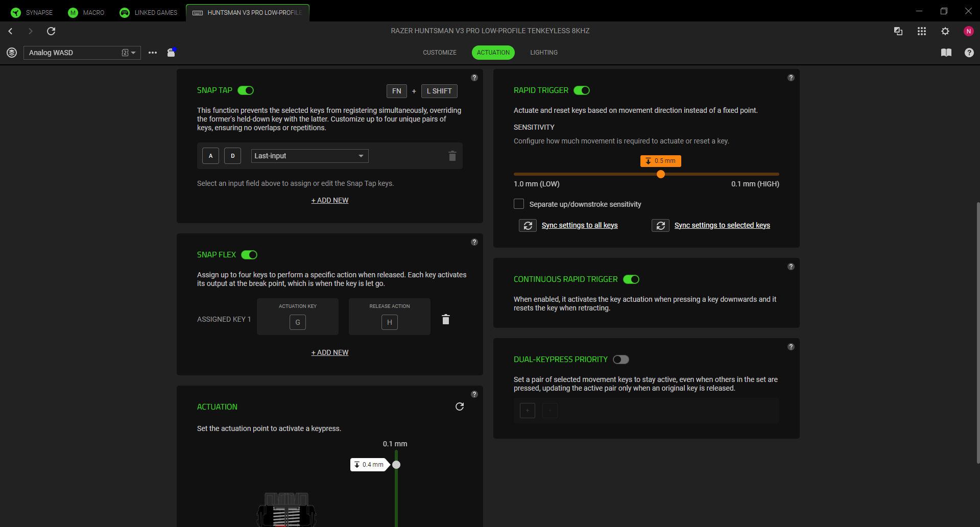Open the Linked Games tab
The image size is (980, 527).
149,12
